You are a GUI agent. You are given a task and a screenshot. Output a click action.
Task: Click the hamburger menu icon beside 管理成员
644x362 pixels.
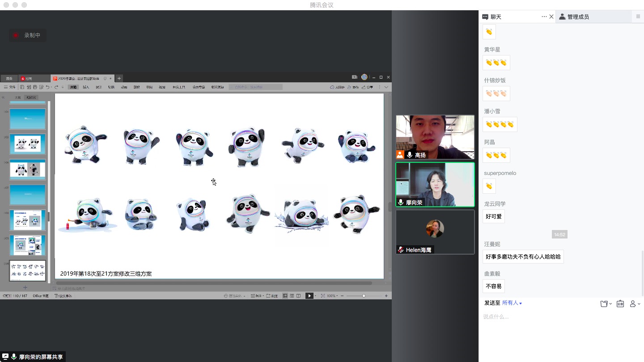coord(638,17)
